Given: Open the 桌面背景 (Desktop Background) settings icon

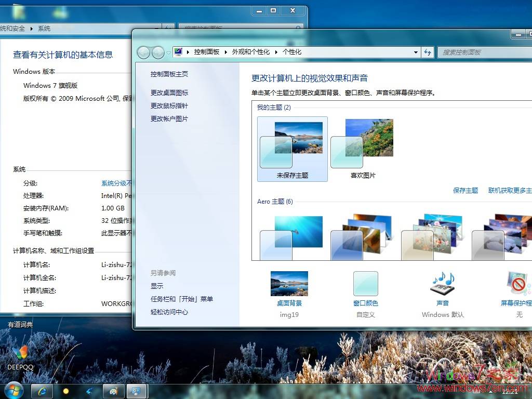Looking at the screenshot, I should click(x=289, y=284).
